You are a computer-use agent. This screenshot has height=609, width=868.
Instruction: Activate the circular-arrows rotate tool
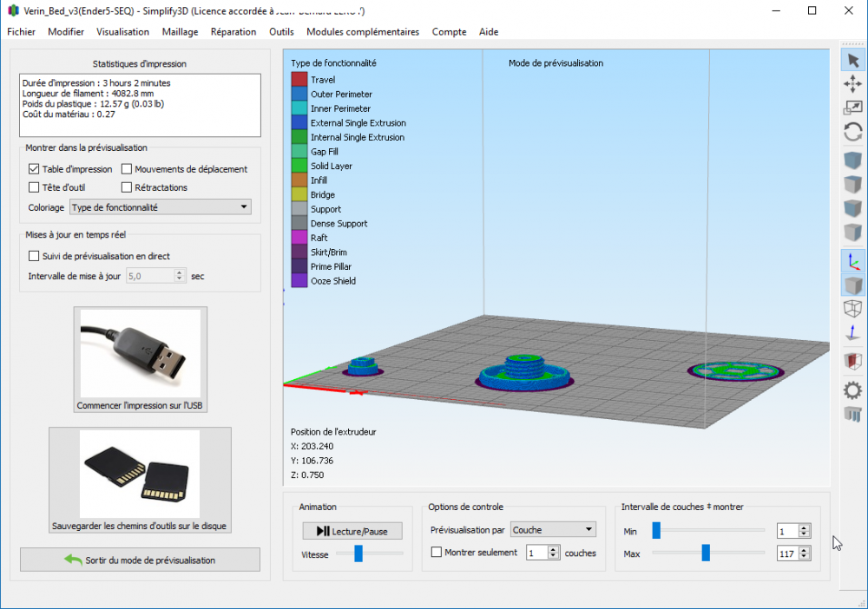pos(853,132)
